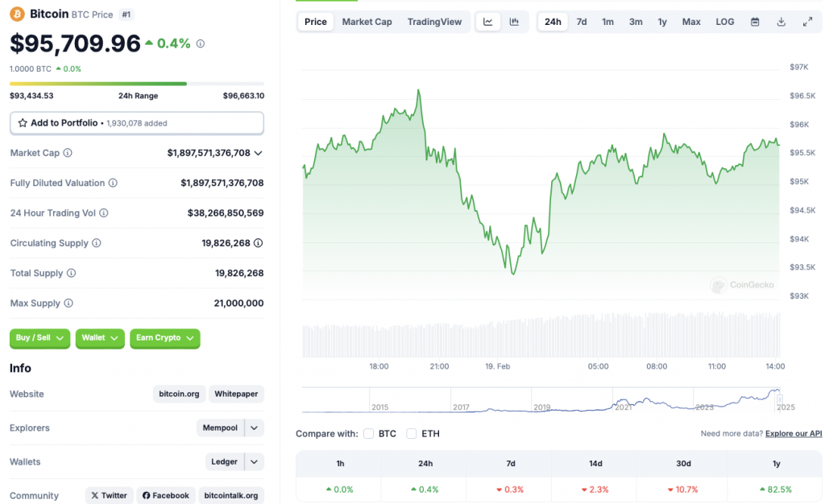Open the Buy / Sell dropdown
Image resolution: width=825 pixels, height=504 pixels.
pos(39,338)
